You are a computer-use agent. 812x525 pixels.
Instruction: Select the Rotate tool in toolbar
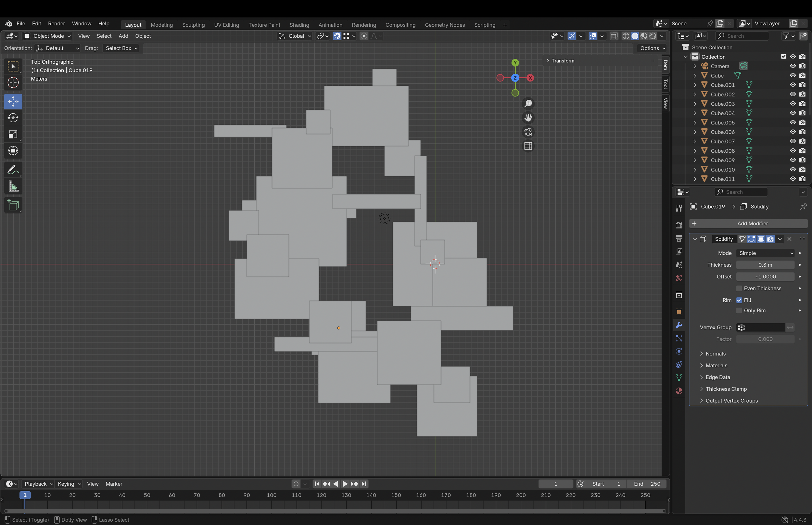tap(13, 118)
